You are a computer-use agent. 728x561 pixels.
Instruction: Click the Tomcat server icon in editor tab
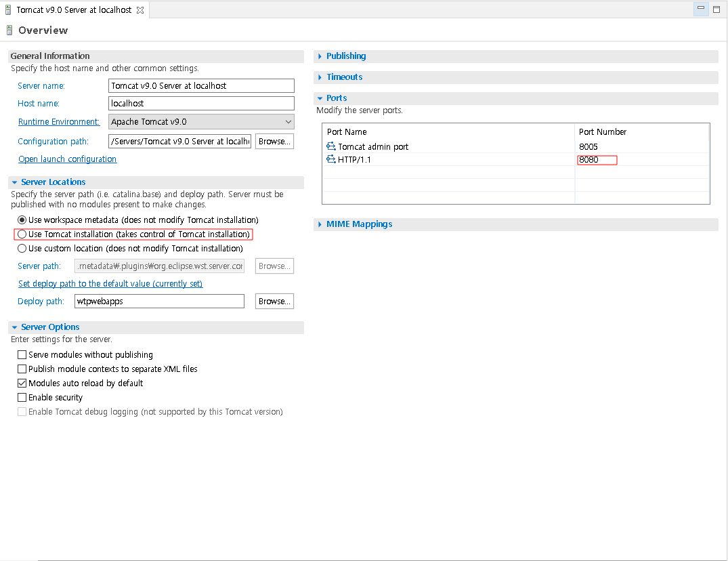click(x=8, y=9)
